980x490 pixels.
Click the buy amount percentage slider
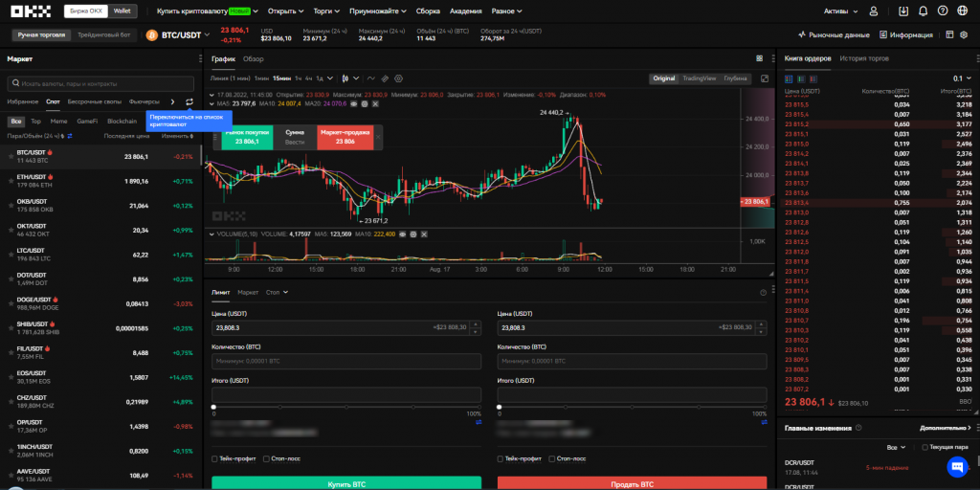coord(345,407)
